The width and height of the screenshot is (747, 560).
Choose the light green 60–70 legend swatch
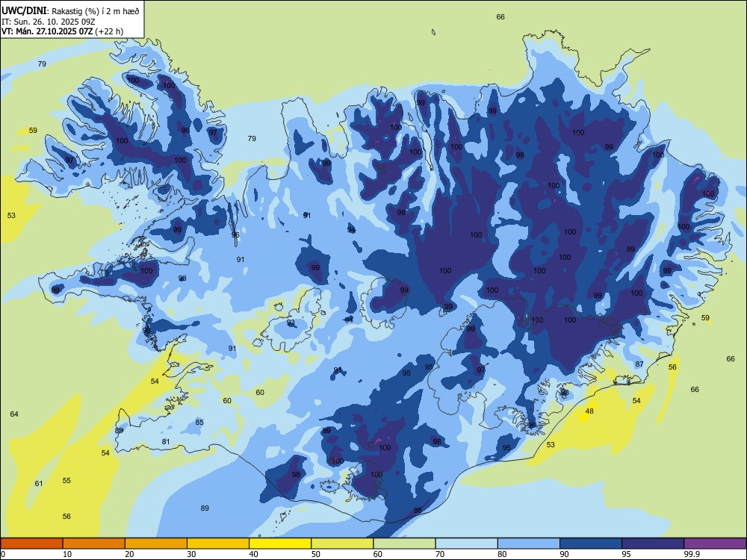pos(404,544)
